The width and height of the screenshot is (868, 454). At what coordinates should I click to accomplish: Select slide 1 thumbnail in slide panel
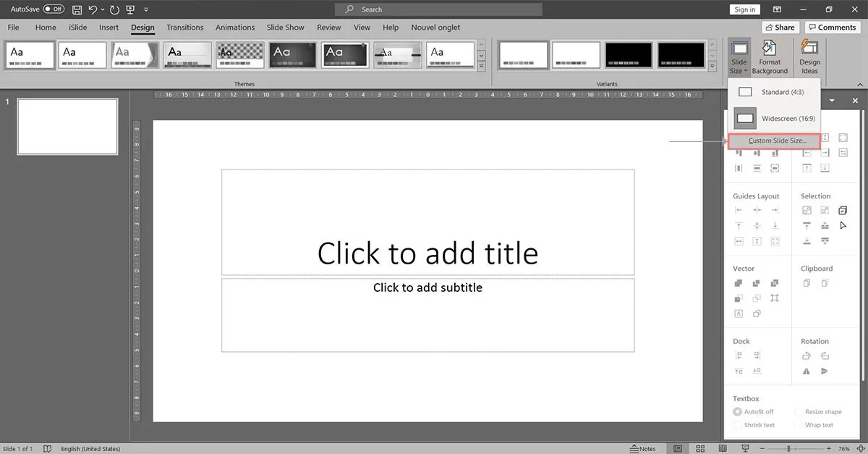click(x=67, y=127)
